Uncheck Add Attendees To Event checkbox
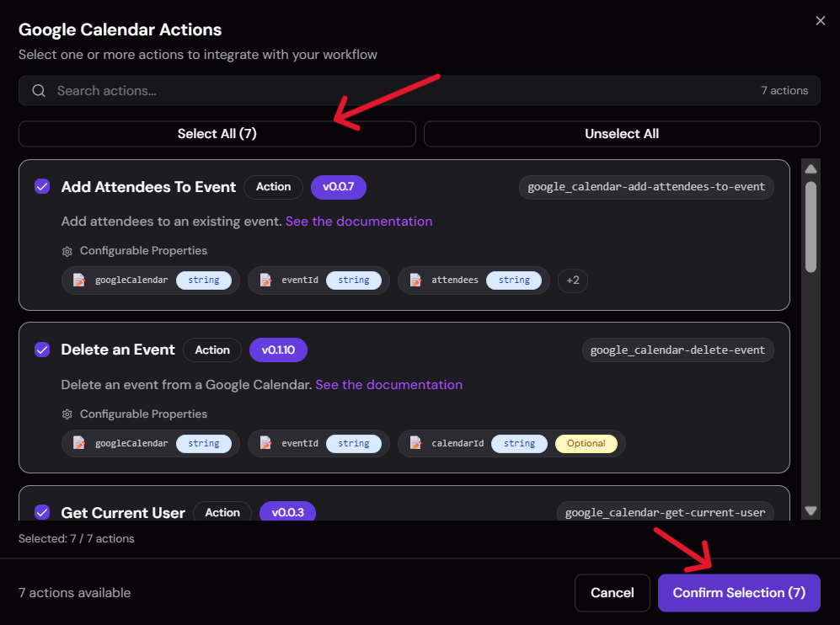This screenshot has height=625, width=840. pyautogui.click(x=42, y=186)
